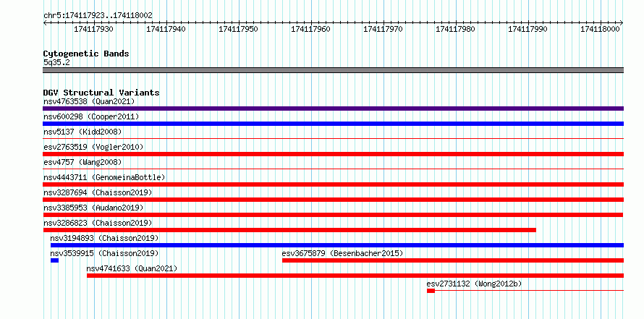Select the shorter red nsv3286823 bar
This screenshot has width=644, height=319.
click(x=289, y=230)
